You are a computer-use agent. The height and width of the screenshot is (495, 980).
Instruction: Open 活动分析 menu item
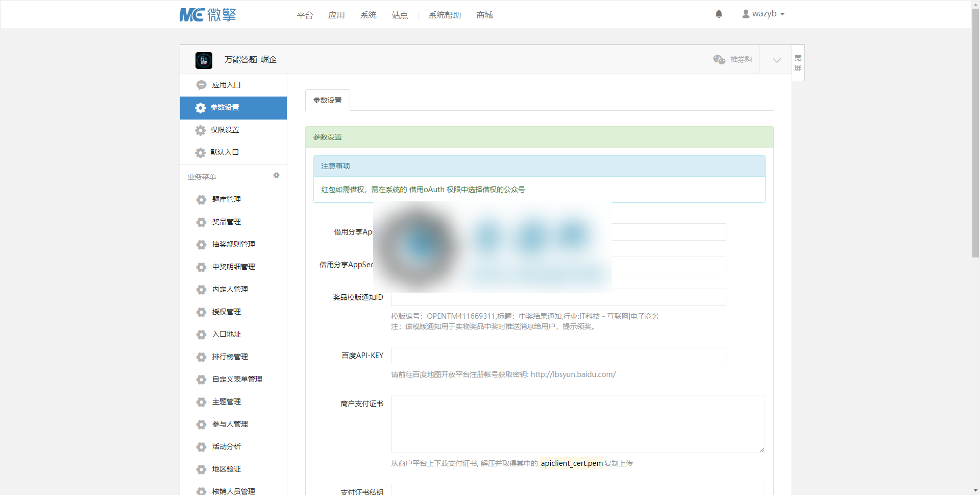[233, 447]
